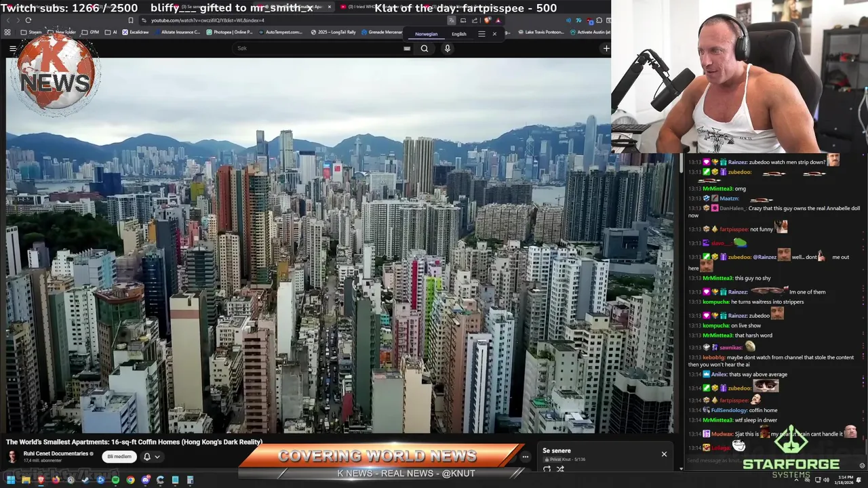This screenshot has height=488, width=868.
Task: Open the AutoTempest.com bookmark
Action: [x=281, y=32]
